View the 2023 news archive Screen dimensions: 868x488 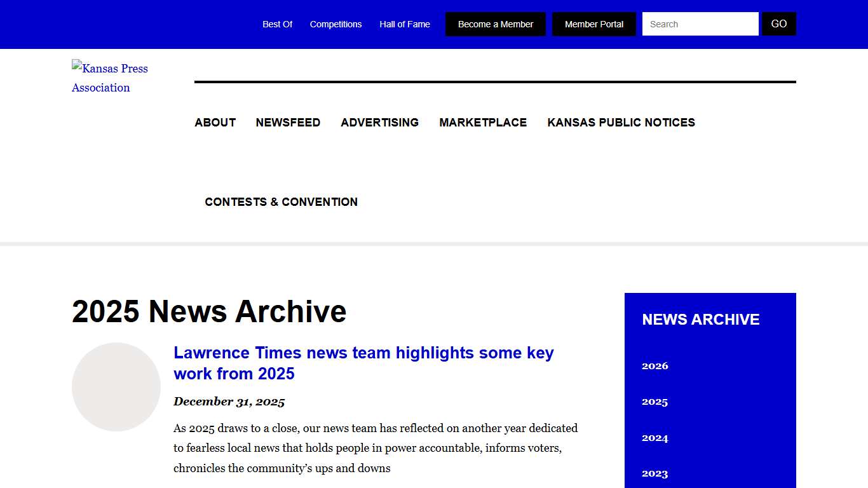(654, 473)
